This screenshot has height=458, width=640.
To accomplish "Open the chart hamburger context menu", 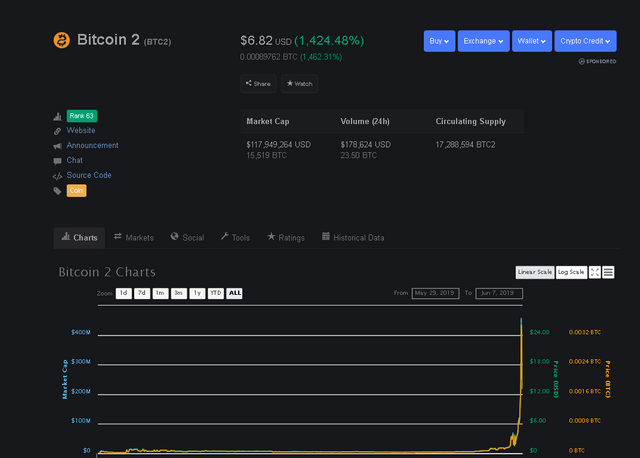I will coord(608,272).
